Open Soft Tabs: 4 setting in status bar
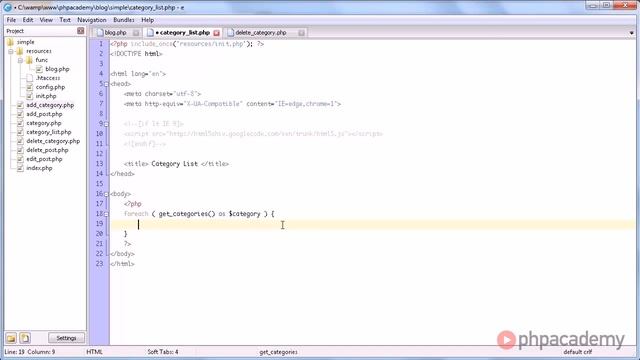The width and height of the screenshot is (640, 360). tap(163, 352)
